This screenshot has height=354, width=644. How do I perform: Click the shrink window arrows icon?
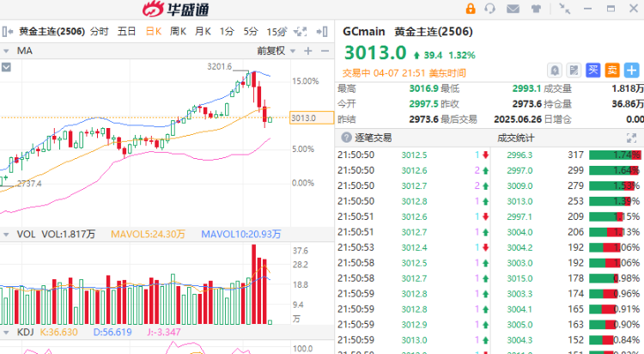[x=565, y=9]
